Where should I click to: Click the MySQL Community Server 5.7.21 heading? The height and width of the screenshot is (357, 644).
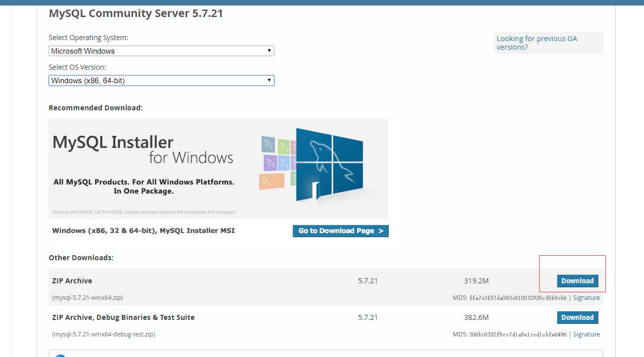click(135, 14)
